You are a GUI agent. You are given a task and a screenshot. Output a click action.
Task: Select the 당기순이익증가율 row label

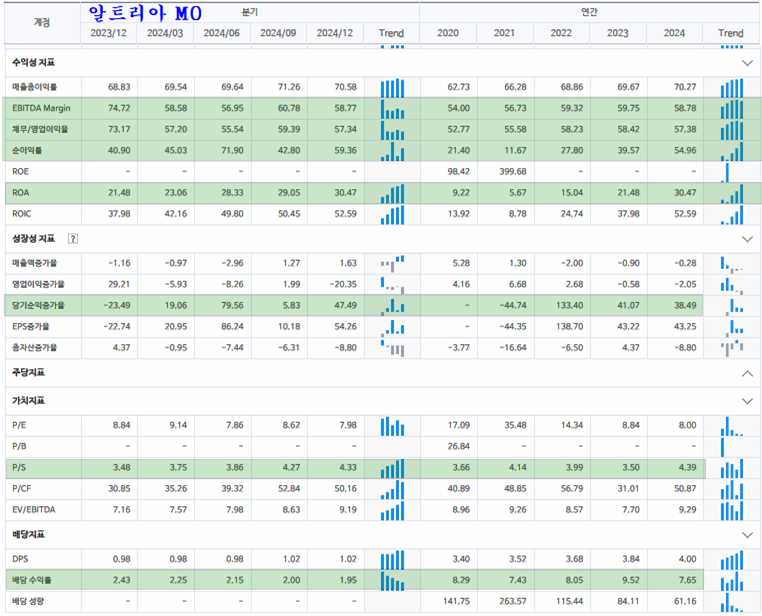(x=38, y=306)
